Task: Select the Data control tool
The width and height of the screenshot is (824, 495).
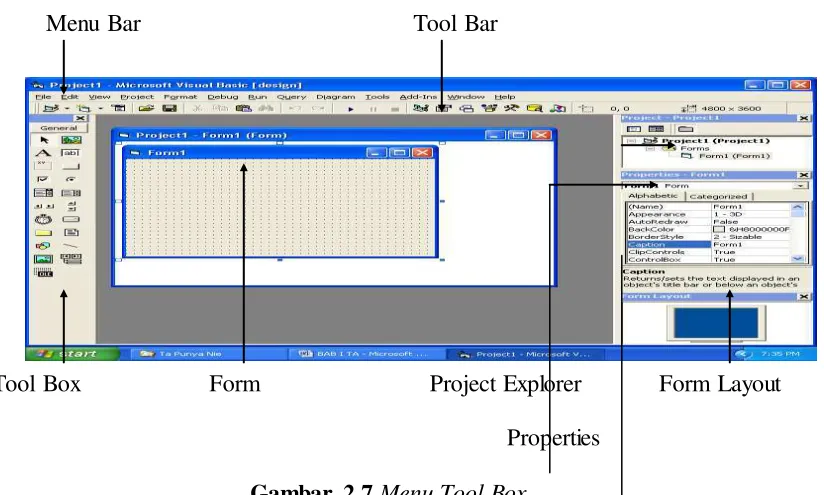Action: pos(71,259)
